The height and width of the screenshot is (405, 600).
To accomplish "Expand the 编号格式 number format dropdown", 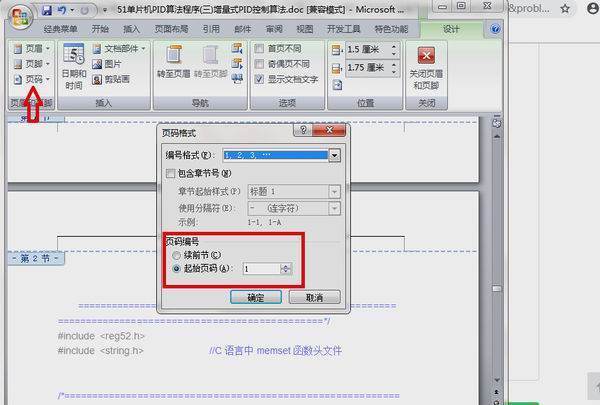I will point(334,156).
